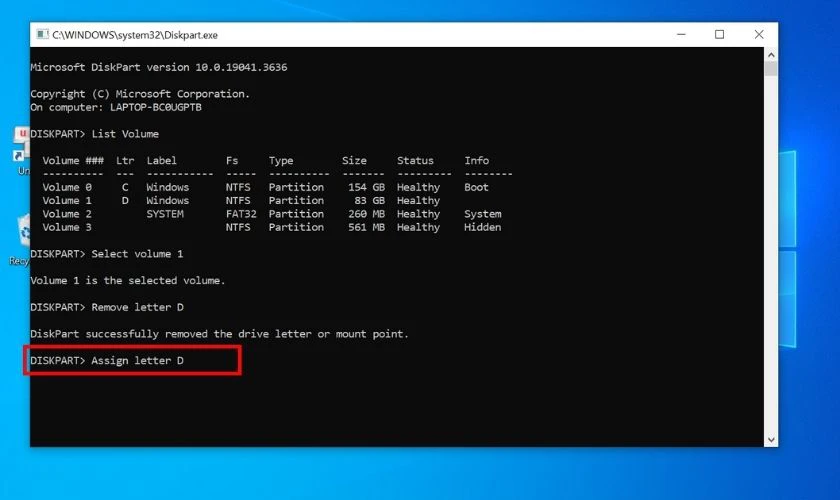Click the '561 MB' size value
Screen dimensions: 840x500
366,227
